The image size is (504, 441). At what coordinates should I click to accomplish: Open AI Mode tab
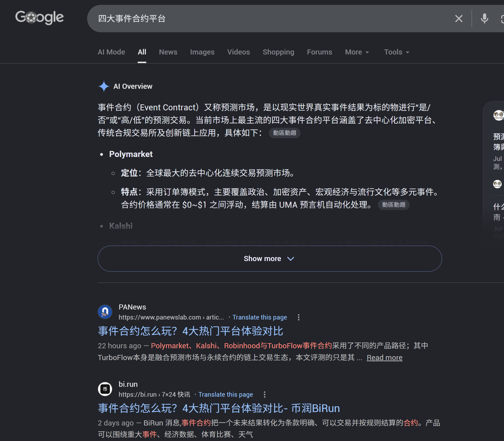[x=111, y=52]
